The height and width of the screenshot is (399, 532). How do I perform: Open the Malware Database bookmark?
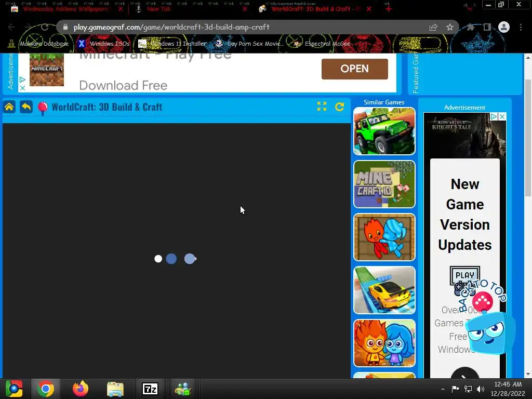[x=38, y=44]
